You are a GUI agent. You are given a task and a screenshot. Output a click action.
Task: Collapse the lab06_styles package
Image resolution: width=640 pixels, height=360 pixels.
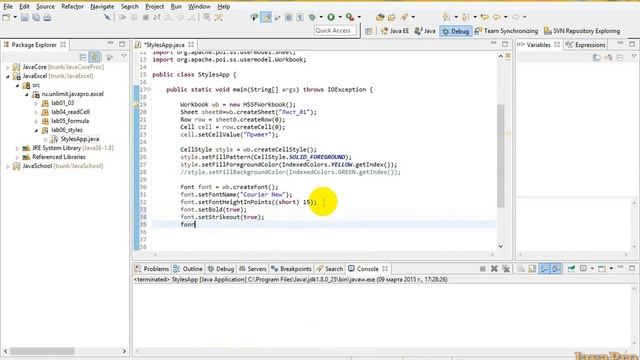click(36, 130)
